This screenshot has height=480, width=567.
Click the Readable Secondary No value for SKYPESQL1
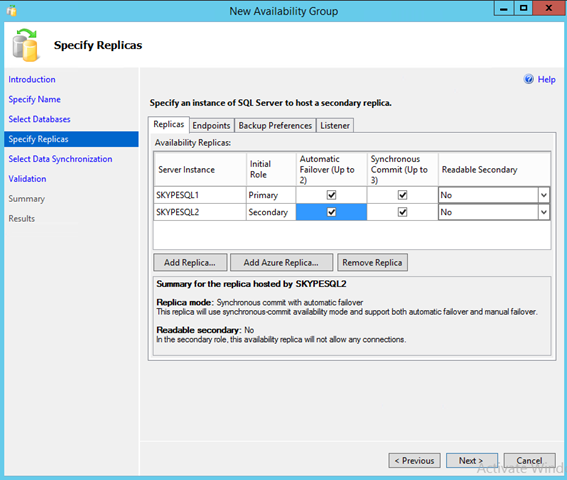[488, 195]
